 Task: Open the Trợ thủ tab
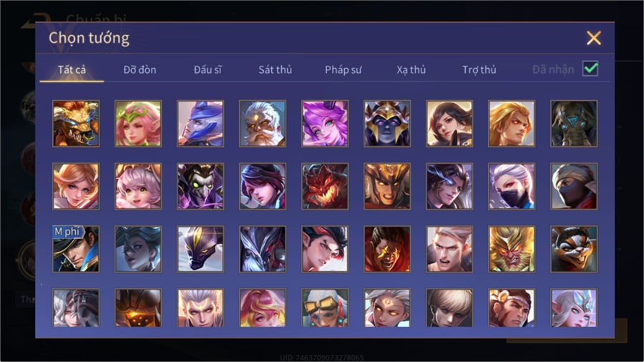[479, 70]
